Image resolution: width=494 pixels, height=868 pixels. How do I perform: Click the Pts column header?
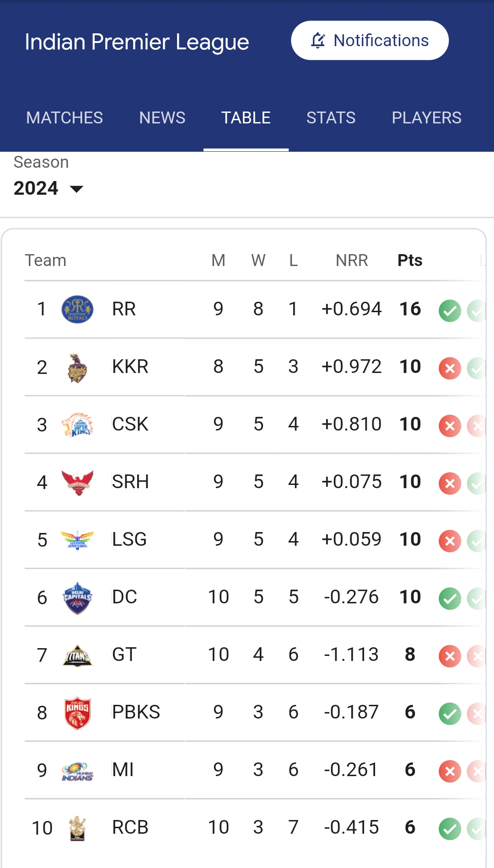point(410,261)
